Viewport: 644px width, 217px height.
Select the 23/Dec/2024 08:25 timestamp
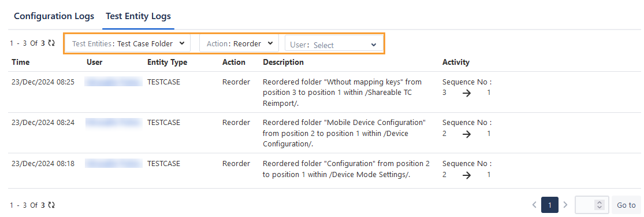(43, 82)
